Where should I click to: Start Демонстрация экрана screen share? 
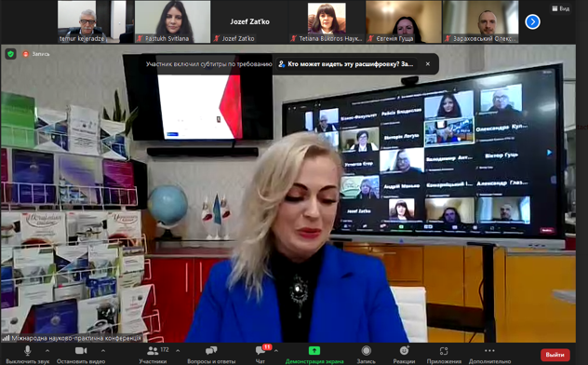point(314,351)
